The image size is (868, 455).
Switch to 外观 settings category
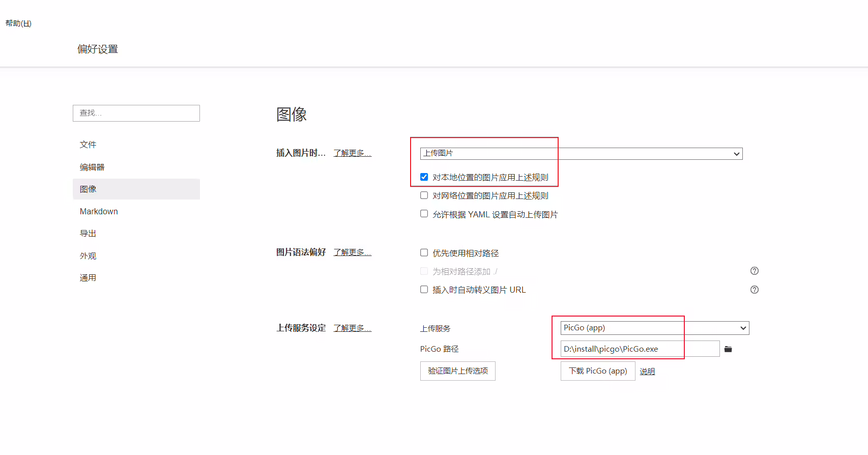[136, 256]
